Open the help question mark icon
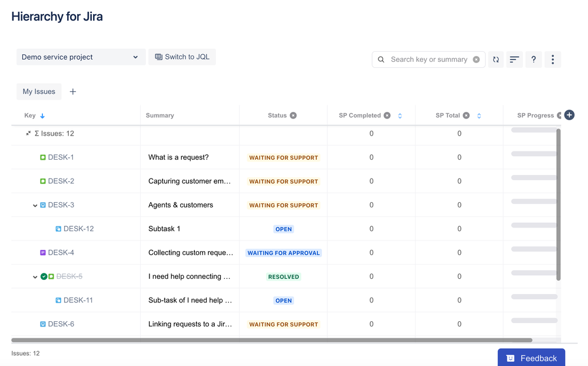Viewport: 588px width, 366px height. tap(533, 60)
